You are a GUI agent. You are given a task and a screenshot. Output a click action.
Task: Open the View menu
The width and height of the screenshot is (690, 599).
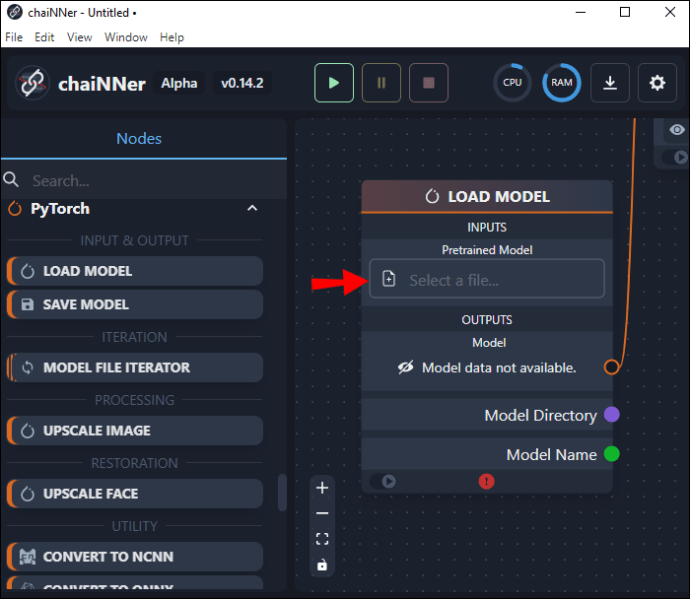point(79,37)
